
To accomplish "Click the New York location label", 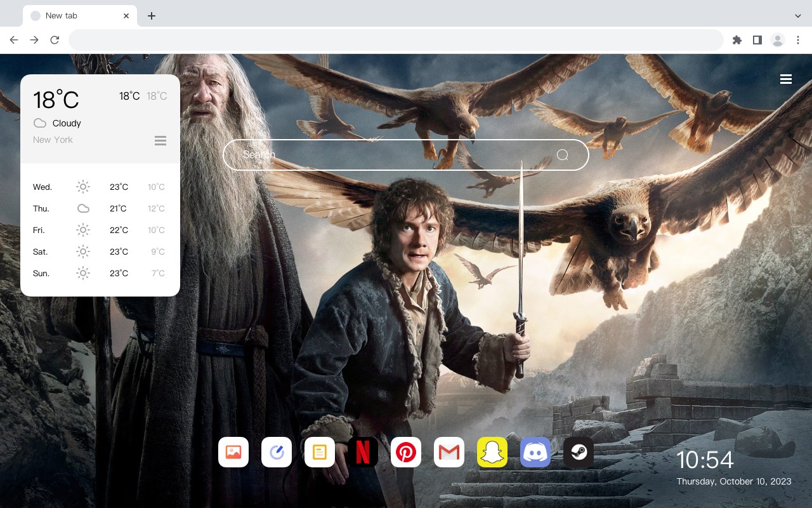I will click(53, 140).
